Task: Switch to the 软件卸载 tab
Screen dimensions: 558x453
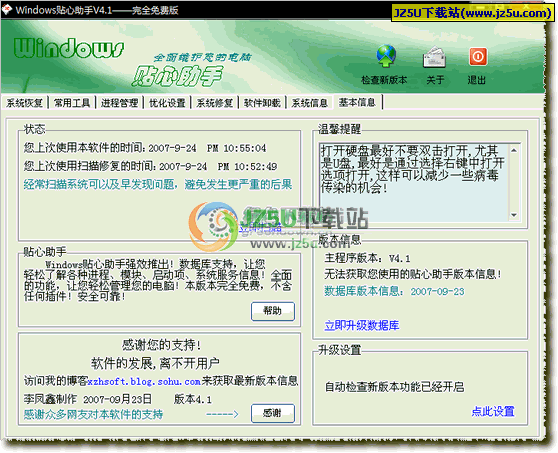Action: coord(262,103)
